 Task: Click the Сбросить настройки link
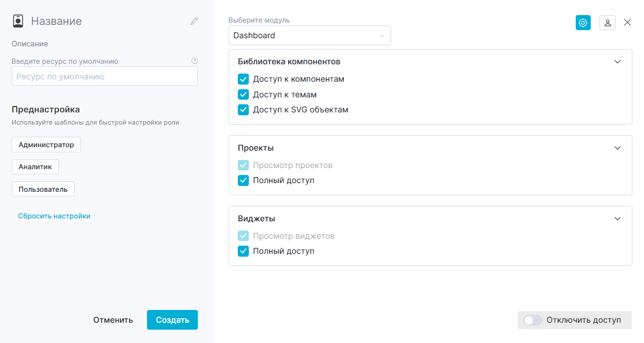point(54,216)
